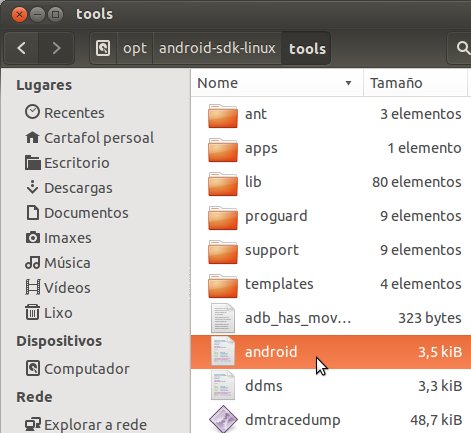Click the Lixo trash can icon
Image resolution: width=471 pixels, height=433 pixels.
click(32, 312)
